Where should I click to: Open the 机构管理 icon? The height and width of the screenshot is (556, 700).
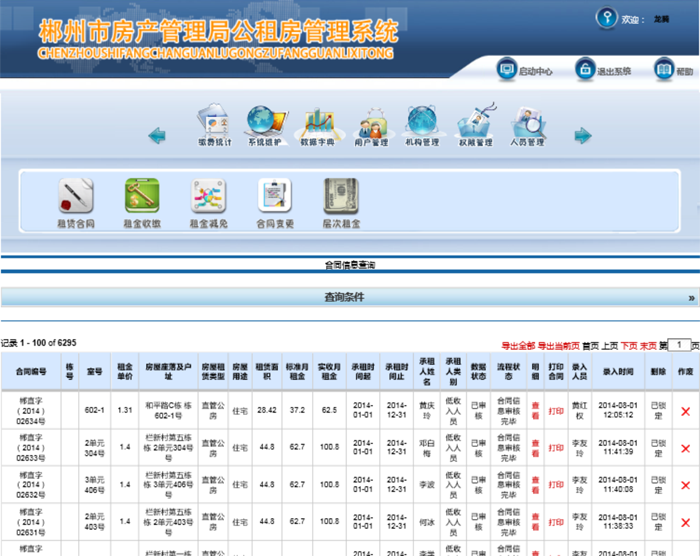pyautogui.click(x=422, y=124)
